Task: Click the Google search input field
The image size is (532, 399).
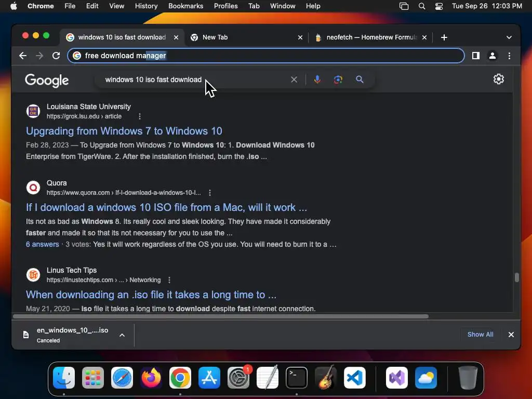Action: pos(195,79)
